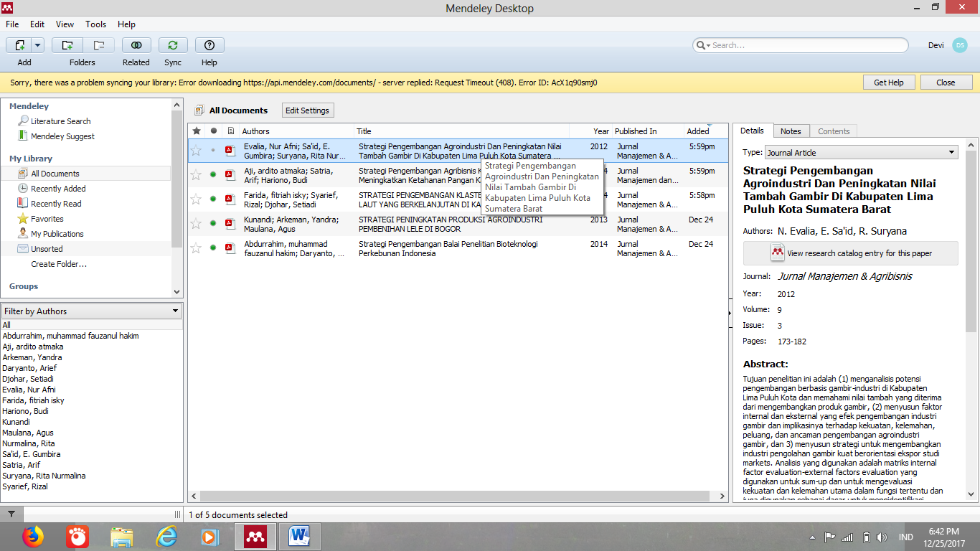
Task: Switch to the Contents tab
Action: pos(834,131)
